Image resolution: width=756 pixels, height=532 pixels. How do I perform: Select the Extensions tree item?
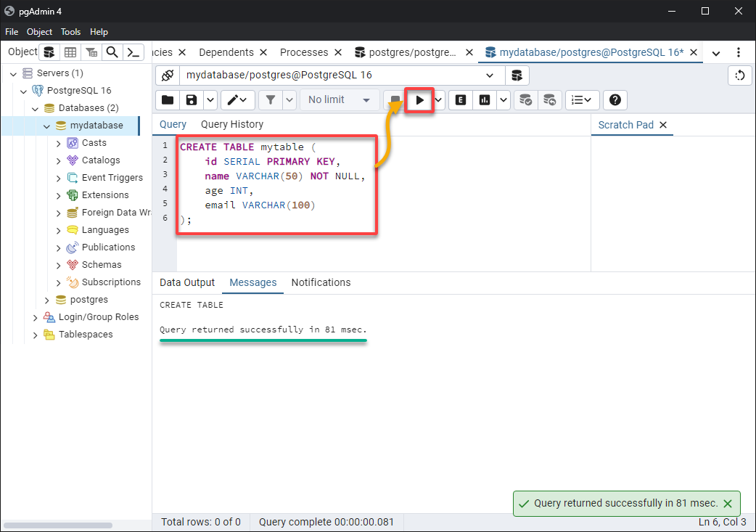tap(105, 195)
